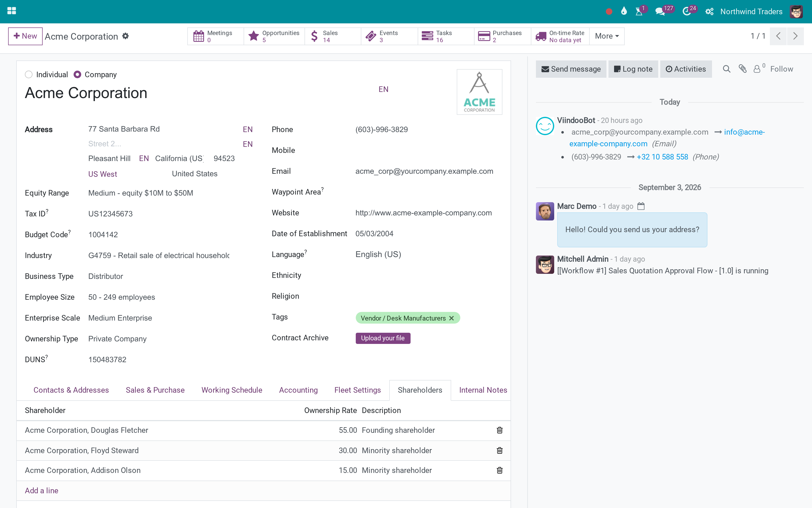Image resolution: width=812 pixels, height=508 pixels.
Task: Open Meetings smart button
Action: [215, 36]
